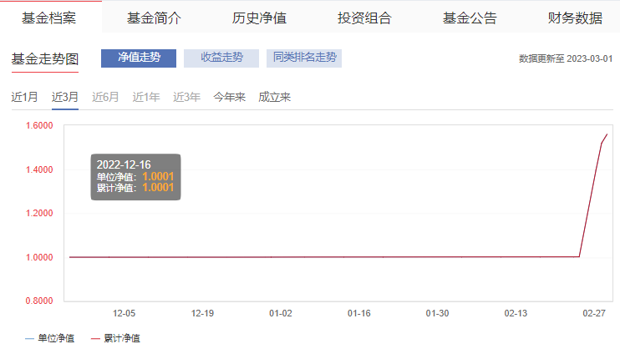
Task: Switch to the 基金简介 tab
Action: [x=155, y=18]
